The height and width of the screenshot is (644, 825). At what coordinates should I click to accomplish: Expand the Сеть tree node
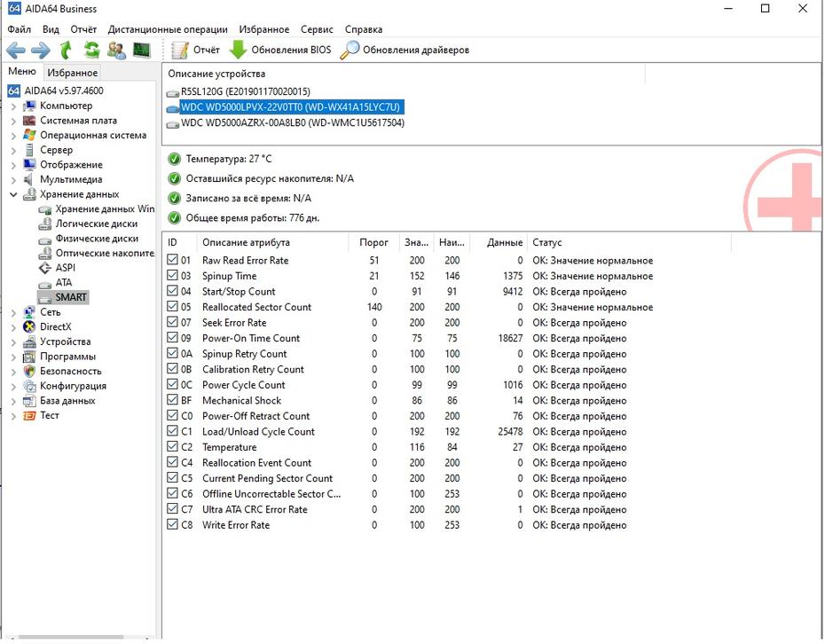[13, 312]
